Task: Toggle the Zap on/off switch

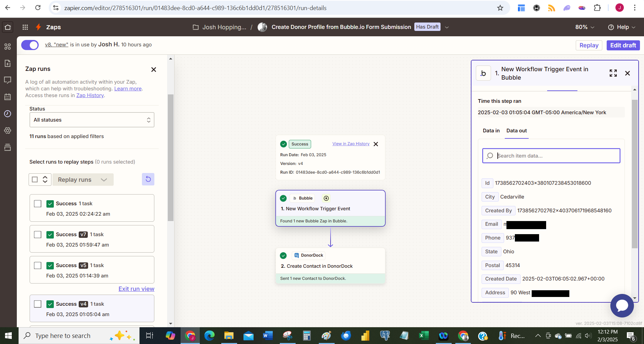Action: 30,45
